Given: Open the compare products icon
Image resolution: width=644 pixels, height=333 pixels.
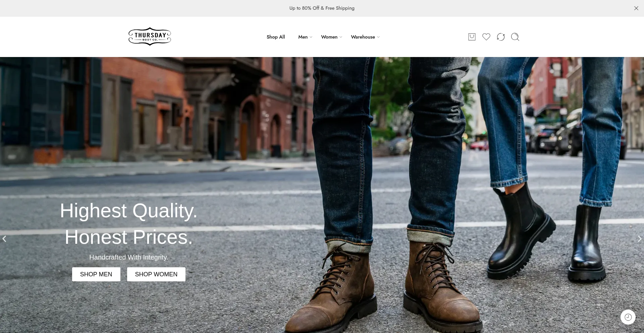Looking at the screenshot, I should (500, 37).
